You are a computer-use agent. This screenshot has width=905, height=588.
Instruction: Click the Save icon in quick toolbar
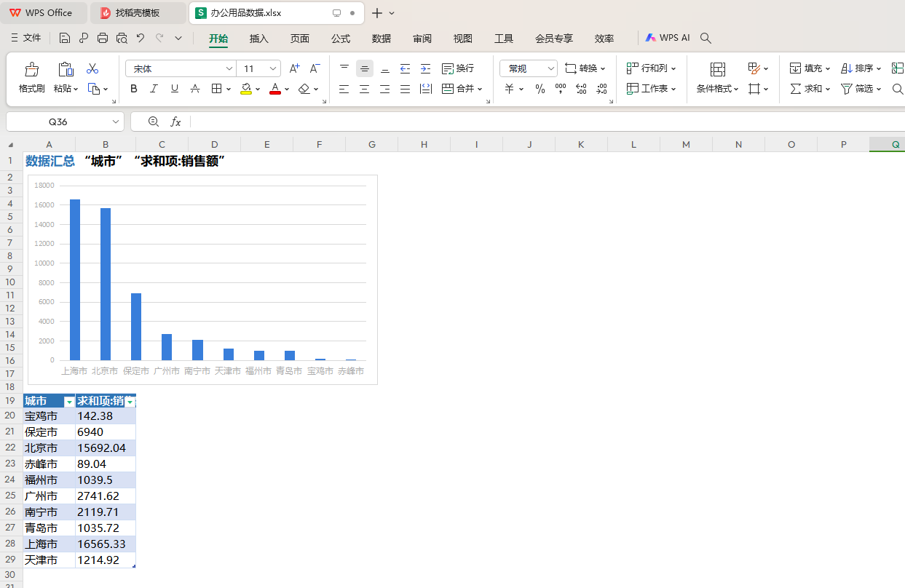[65, 38]
